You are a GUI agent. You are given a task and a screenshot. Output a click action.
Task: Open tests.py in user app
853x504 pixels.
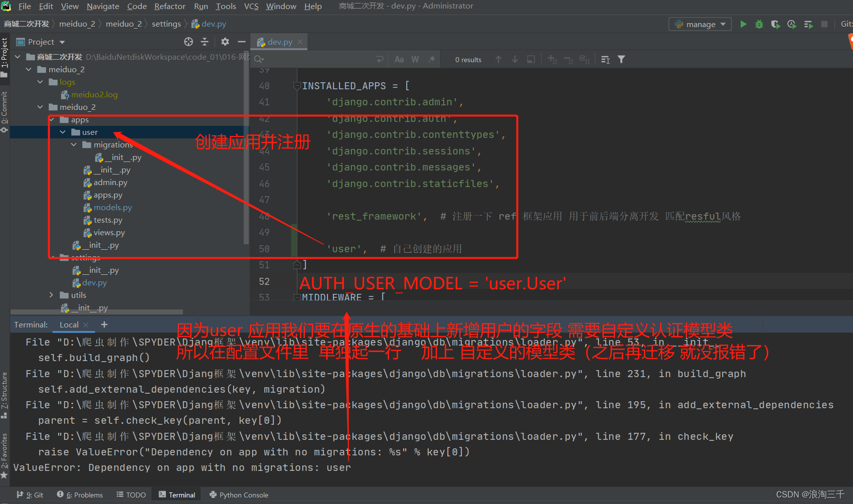coord(108,220)
